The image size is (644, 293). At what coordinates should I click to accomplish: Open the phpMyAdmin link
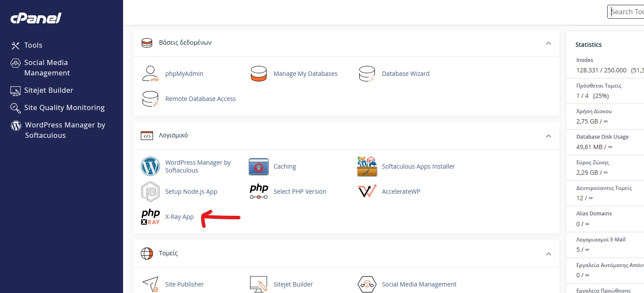[184, 74]
